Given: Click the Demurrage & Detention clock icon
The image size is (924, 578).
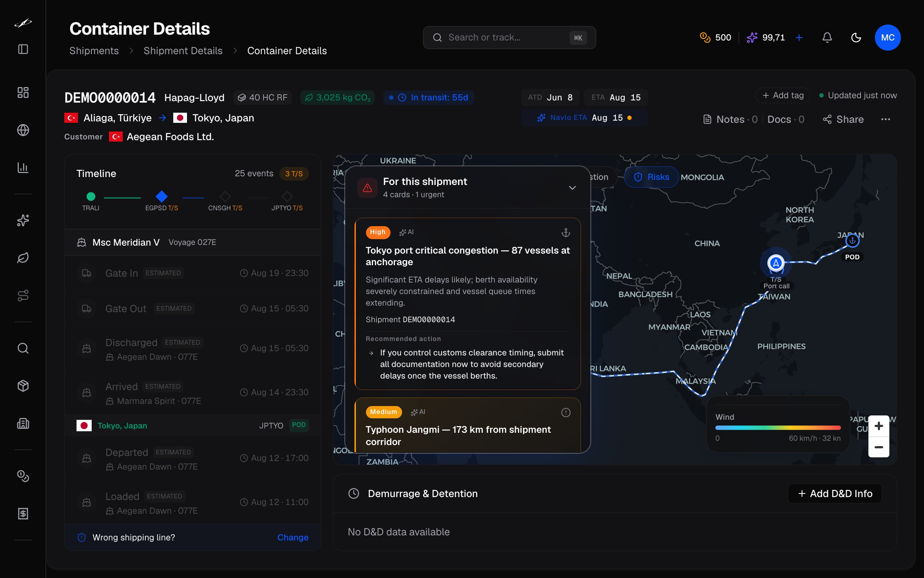Looking at the screenshot, I should pos(354,493).
